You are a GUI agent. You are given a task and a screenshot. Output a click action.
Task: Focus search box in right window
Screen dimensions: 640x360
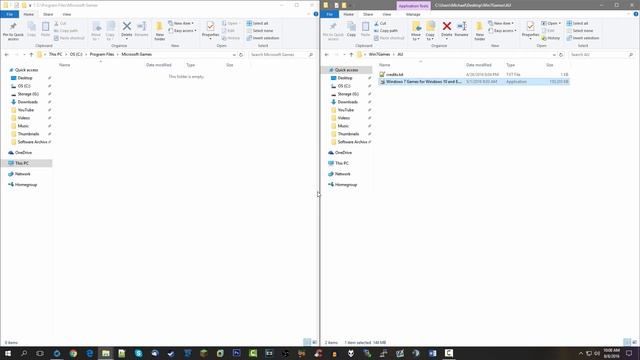599,54
